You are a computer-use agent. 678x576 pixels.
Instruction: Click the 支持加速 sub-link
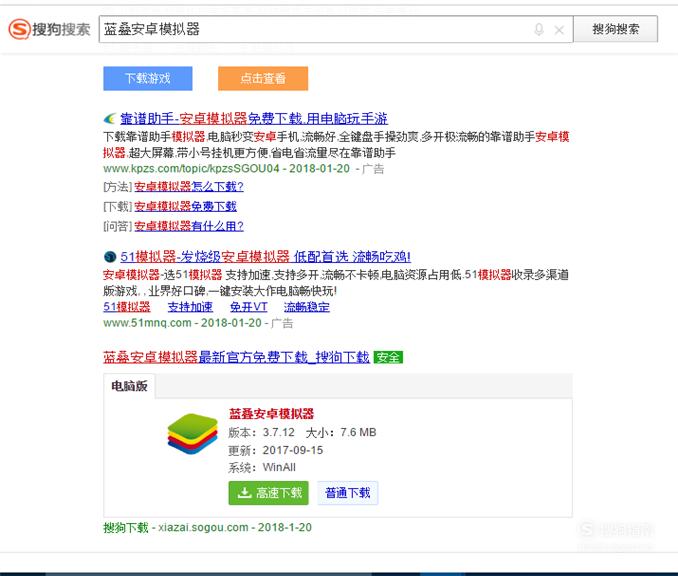pyautogui.click(x=190, y=307)
